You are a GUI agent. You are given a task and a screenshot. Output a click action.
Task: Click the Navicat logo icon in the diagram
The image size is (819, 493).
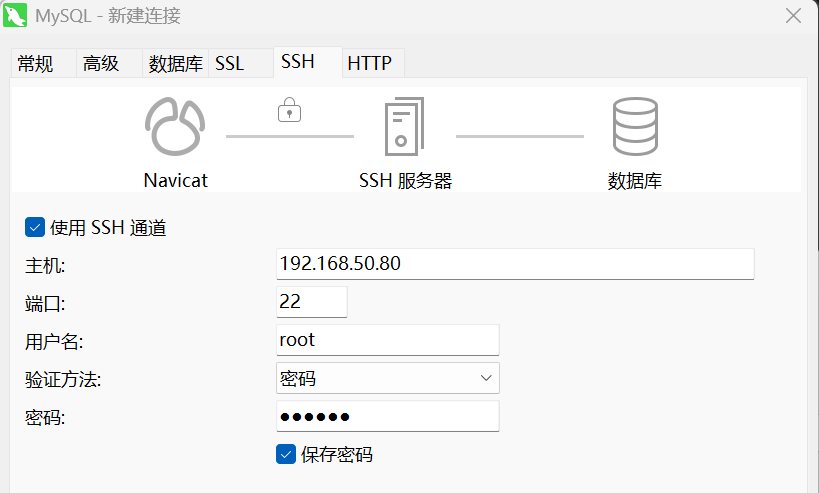175,127
